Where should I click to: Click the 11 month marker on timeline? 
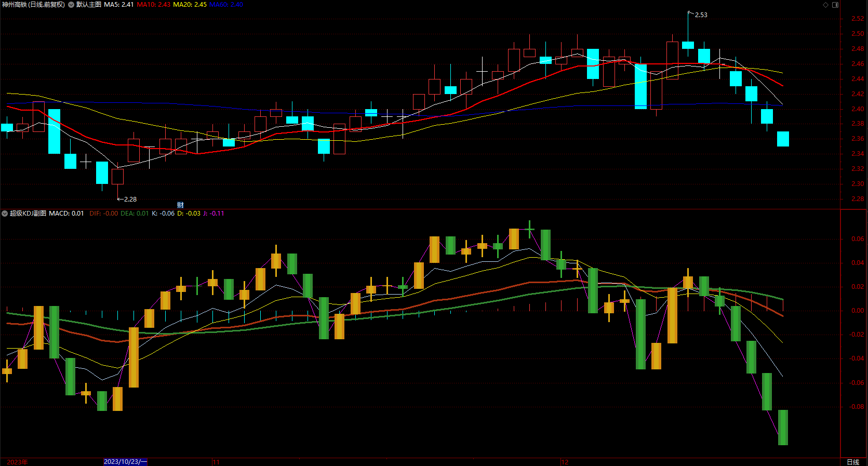(x=216, y=462)
